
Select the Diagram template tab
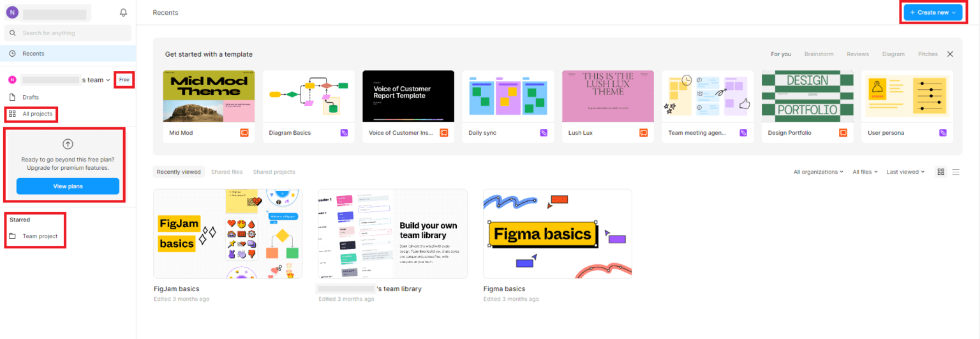coord(893,54)
